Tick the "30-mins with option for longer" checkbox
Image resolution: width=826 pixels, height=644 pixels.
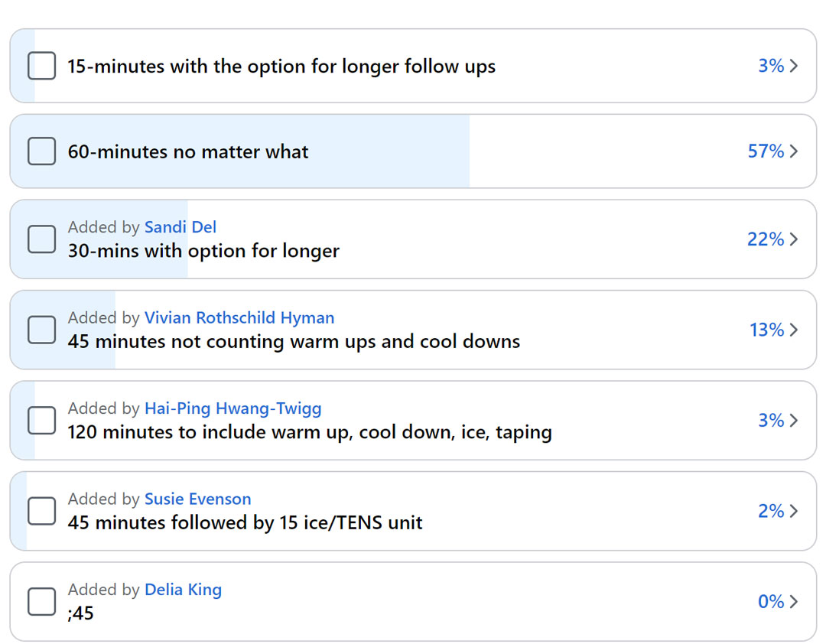[x=41, y=239]
